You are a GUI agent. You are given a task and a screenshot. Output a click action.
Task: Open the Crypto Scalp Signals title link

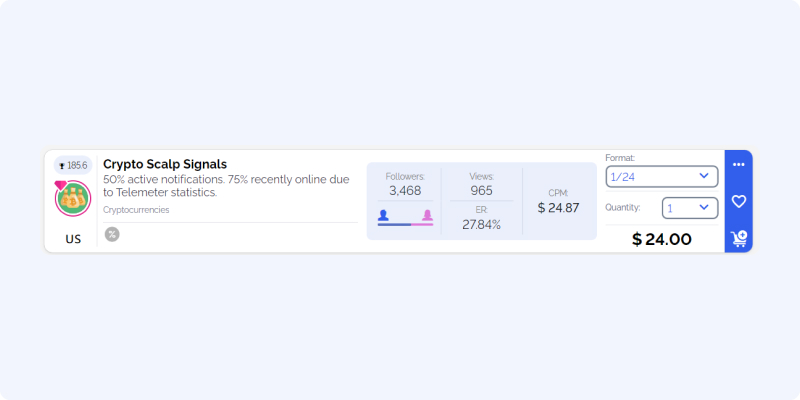[165, 164]
